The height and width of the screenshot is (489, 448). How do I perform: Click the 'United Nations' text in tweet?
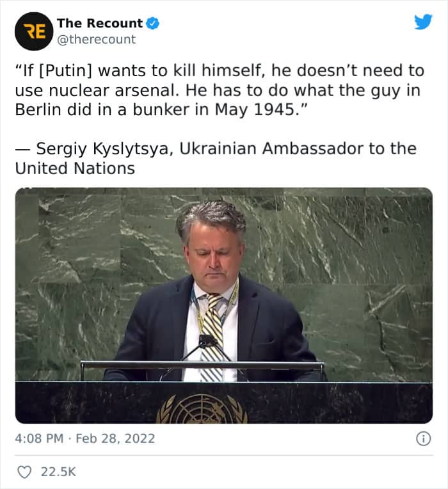click(x=75, y=168)
